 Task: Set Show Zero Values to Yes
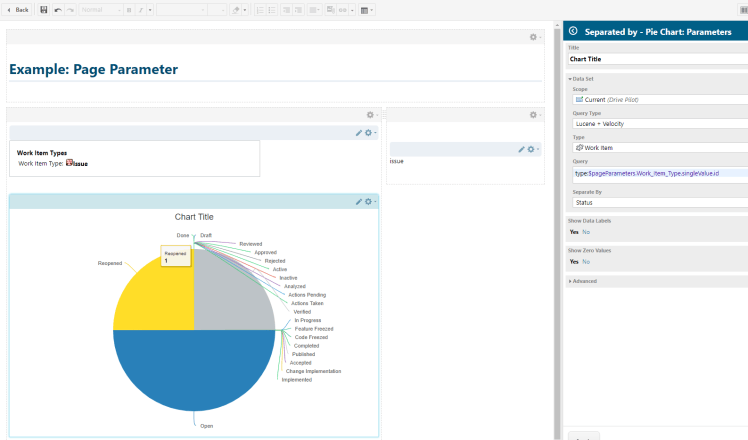click(x=574, y=262)
